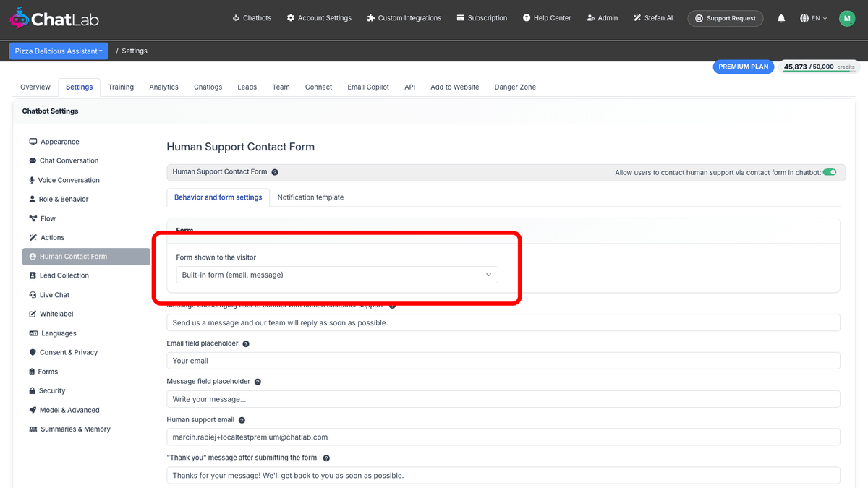Open help icon for Thank you message
The width and height of the screenshot is (868, 488).
point(326,458)
